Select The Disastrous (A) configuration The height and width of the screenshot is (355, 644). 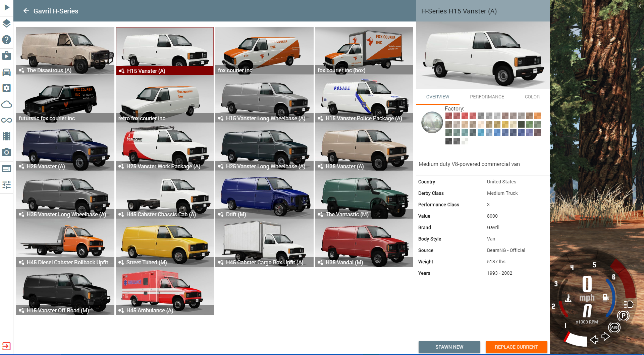(x=65, y=51)
